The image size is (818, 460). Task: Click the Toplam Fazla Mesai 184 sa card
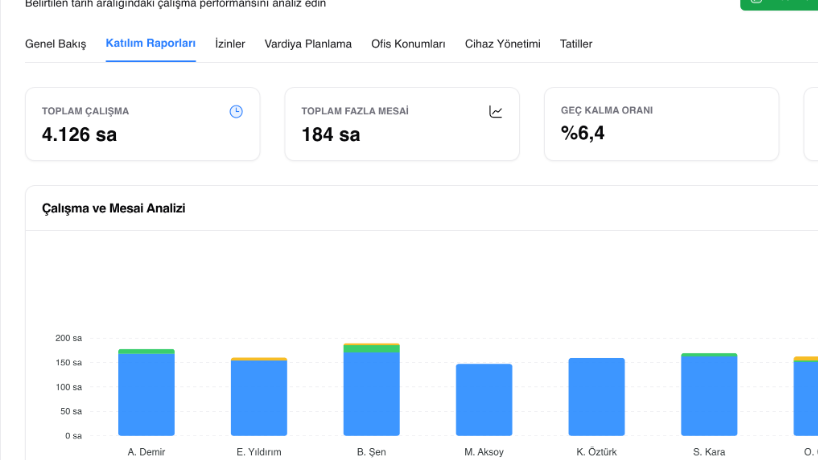402,124
